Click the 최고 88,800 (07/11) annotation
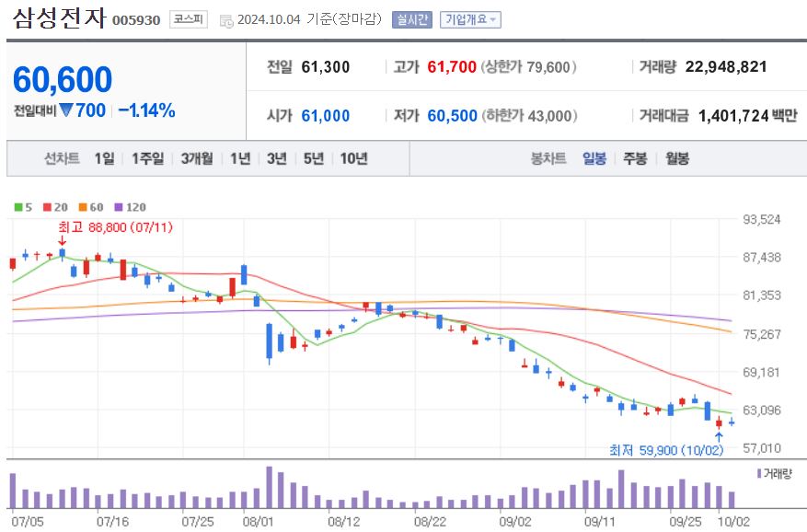This screenshot has width=807, height=532. coord(115,227)
